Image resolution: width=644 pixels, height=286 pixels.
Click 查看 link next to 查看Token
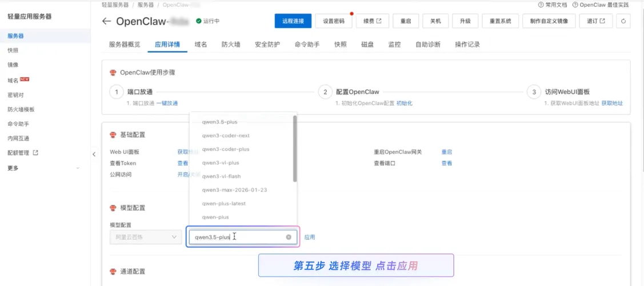coord(183,163)
